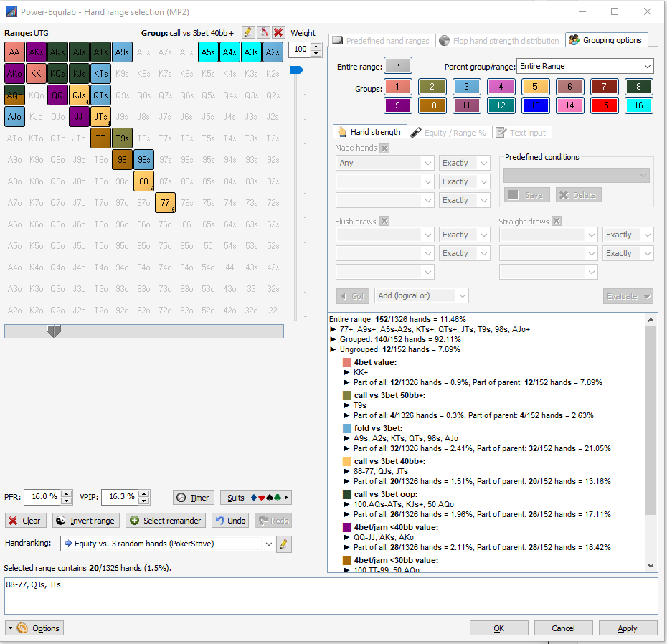
Task: Select the Equity / Range % tab
Action: (x=449, y=133)
